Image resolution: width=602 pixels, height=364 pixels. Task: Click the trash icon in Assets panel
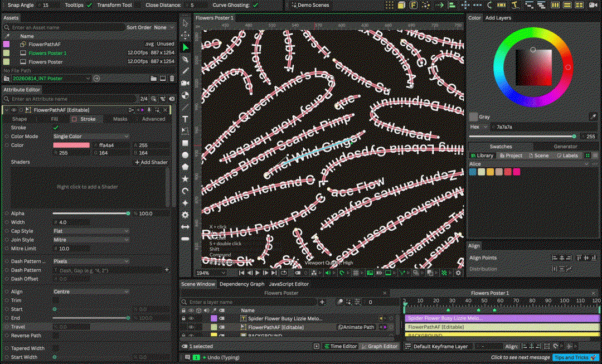[172, 79]
